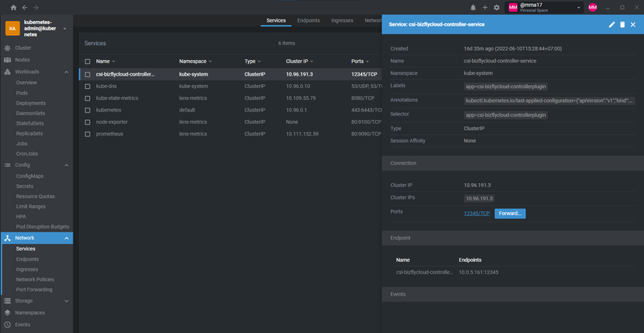
Task: Close the service details panel
Action: [x=633, y=25]
